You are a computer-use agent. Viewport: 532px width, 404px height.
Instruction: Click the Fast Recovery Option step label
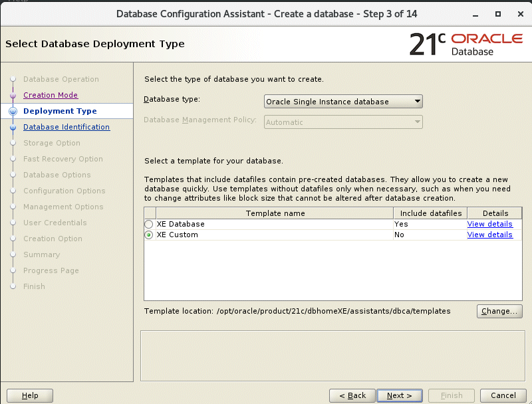coord(63,159)
